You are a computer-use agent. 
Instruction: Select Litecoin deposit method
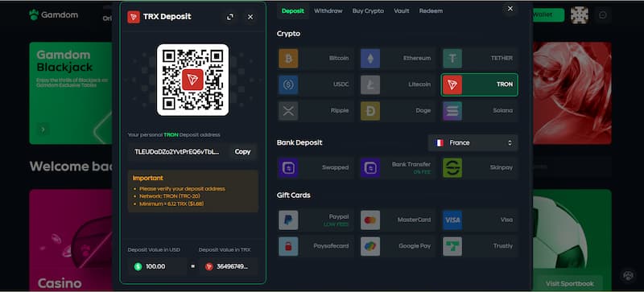pyautogui.click(x=398, y=84)
